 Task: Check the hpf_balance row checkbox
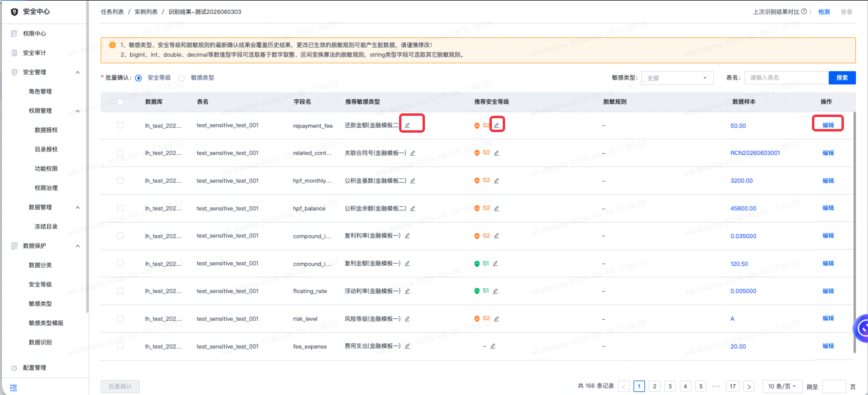pos(120,208)
